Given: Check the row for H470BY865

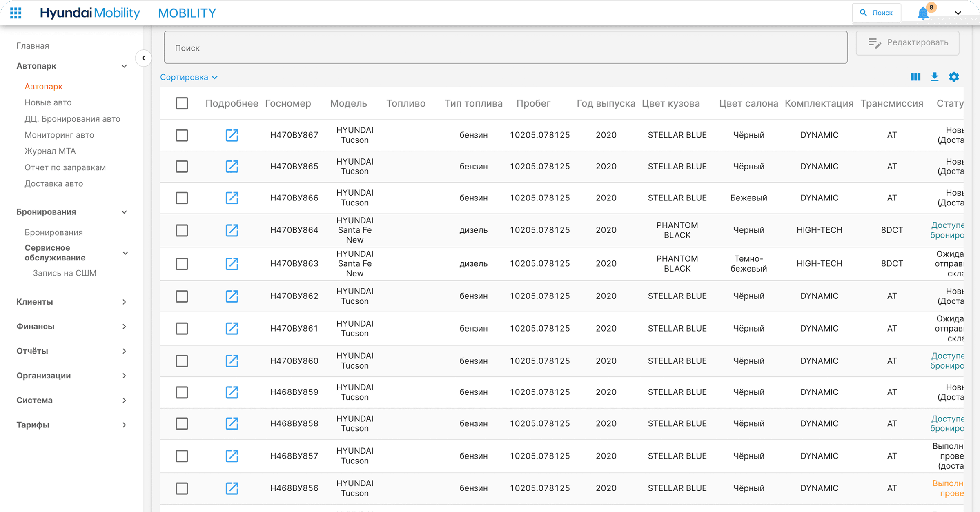Looking at the screenshot, I should pyautogui.click(x=182, y=167).
